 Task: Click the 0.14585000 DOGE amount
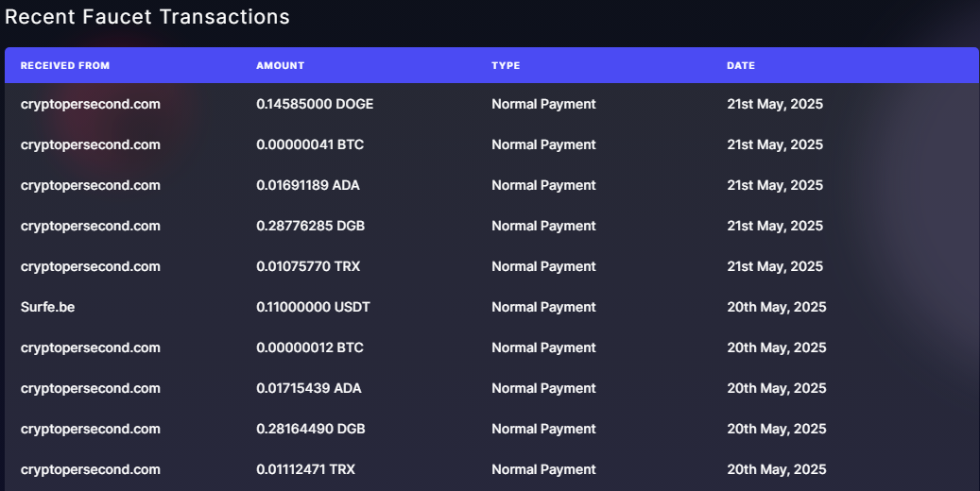[x=315, y=104]
